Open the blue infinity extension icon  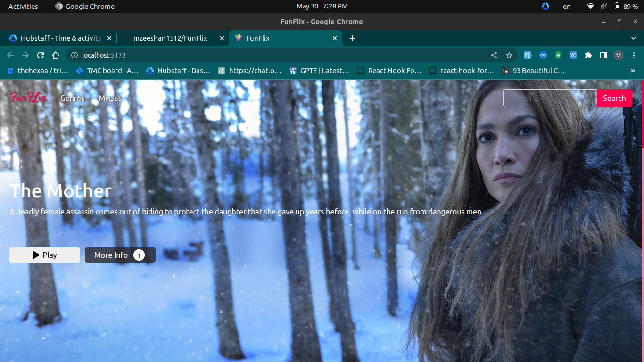tap(543, 55)
